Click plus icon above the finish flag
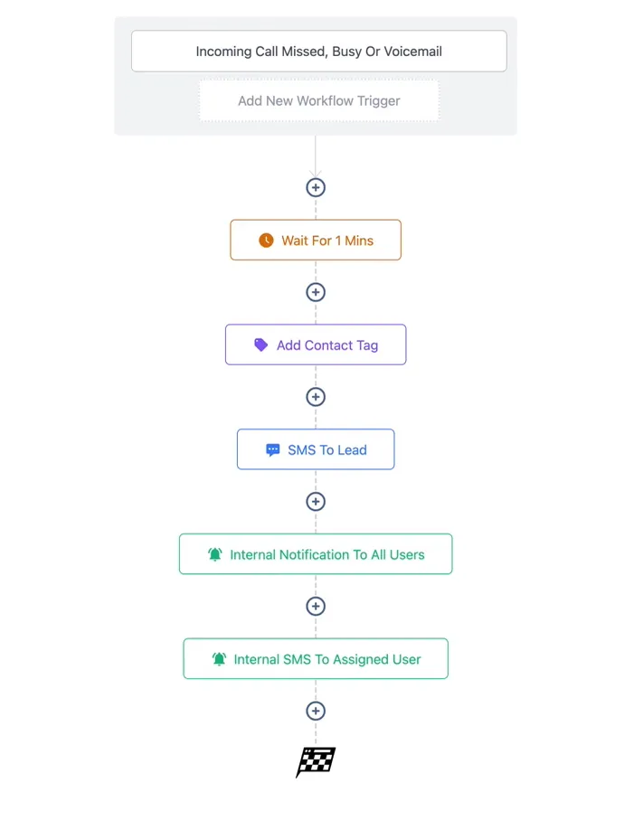Image resolution: width=643 pixels, height=840 pixels. point(316,711)
